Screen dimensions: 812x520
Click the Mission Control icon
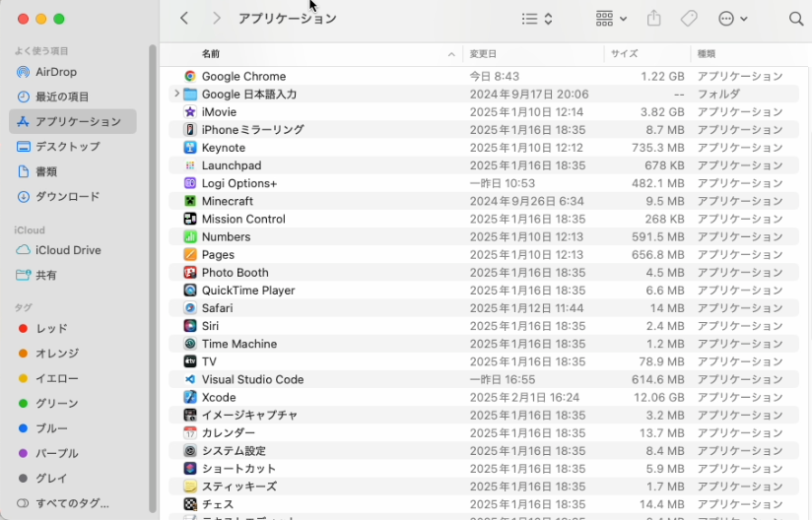tap(190, 219)
